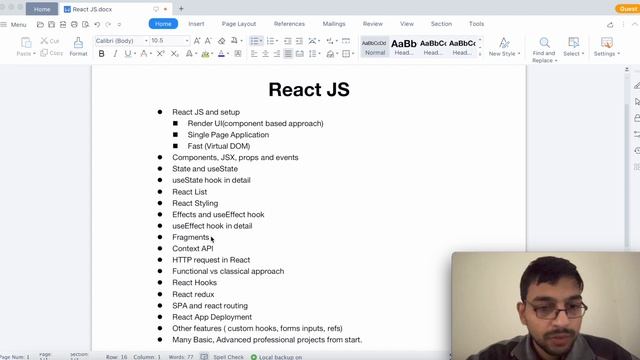Toggle justified alignment
Image resolution: width=640 pixels, height=360 pixels.
(x=288, y=53)
